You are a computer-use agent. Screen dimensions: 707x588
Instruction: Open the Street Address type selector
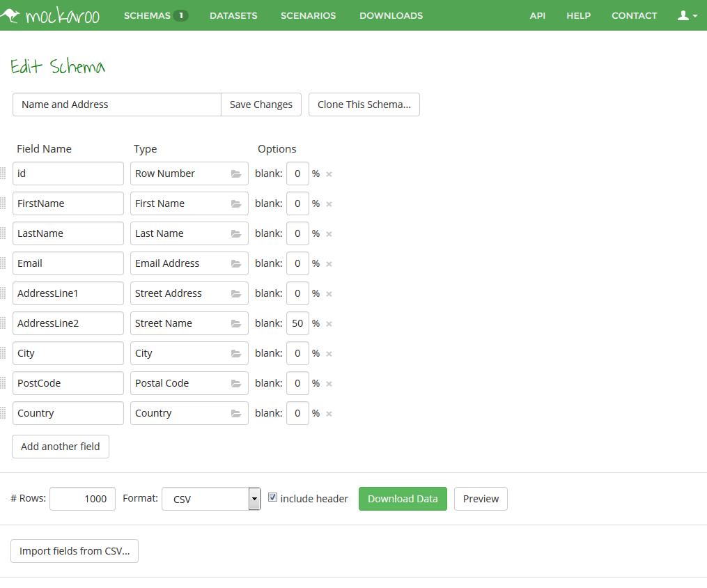point(237,293)
